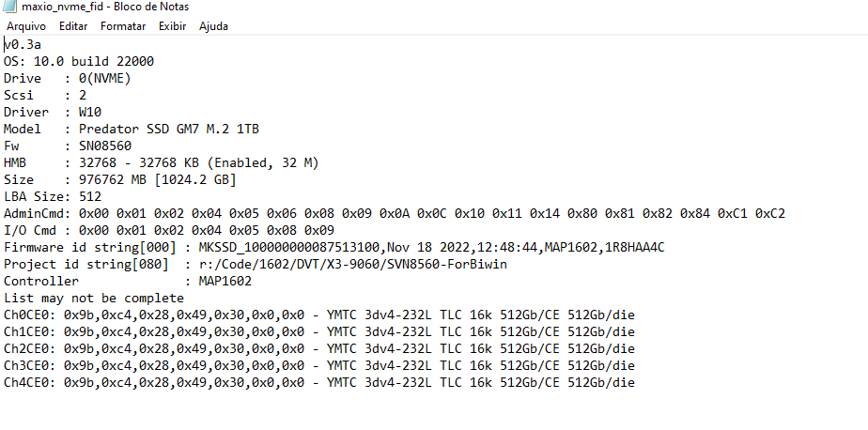This screenshot has width=868, height=430.
Task: Open the Editar menu
Action: tap(73, 26)
